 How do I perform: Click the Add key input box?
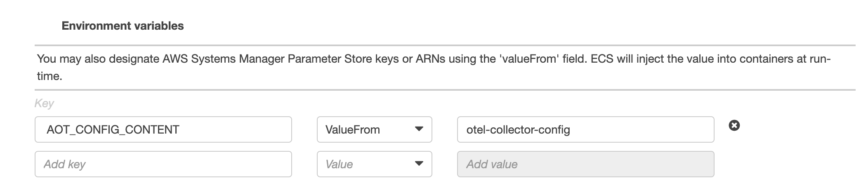pos(163,164)
